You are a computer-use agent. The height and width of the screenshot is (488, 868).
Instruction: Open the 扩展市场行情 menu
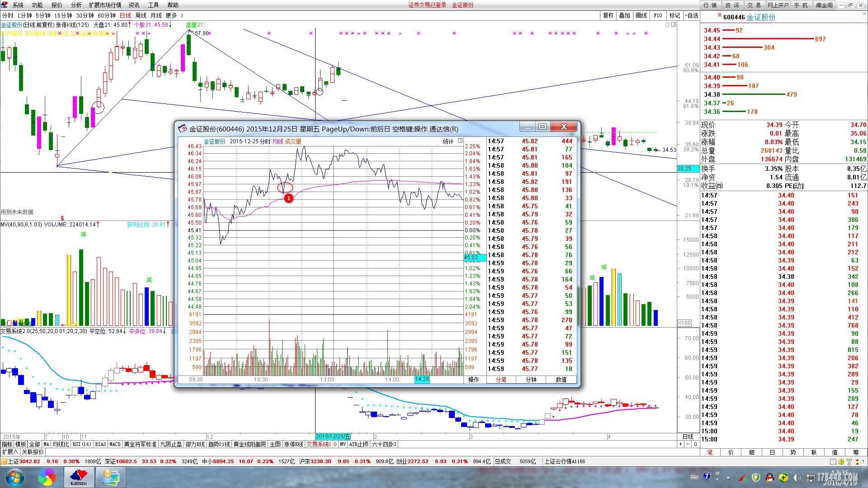coord(105,5)
